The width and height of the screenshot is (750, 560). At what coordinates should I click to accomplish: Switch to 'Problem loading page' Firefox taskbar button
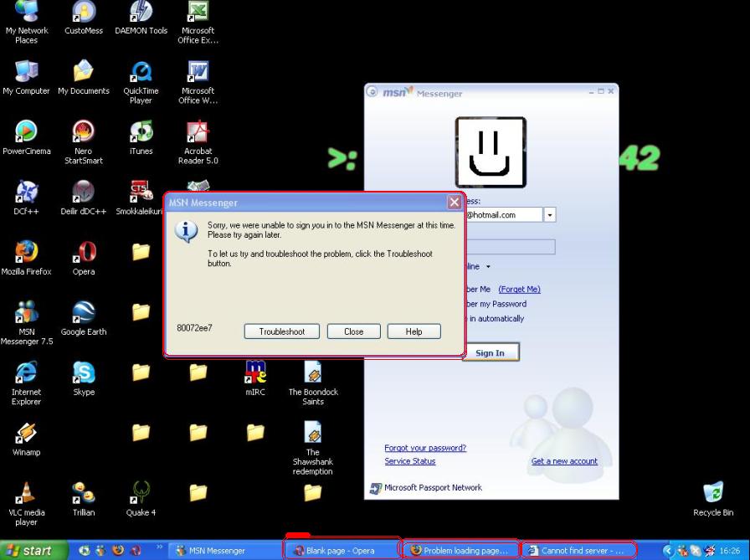[x=460, y=551]
